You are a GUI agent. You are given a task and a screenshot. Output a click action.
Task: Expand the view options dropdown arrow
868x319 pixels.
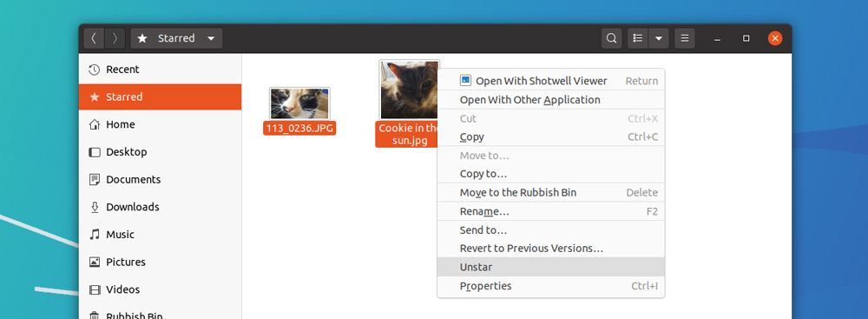(x=659, y=38)
